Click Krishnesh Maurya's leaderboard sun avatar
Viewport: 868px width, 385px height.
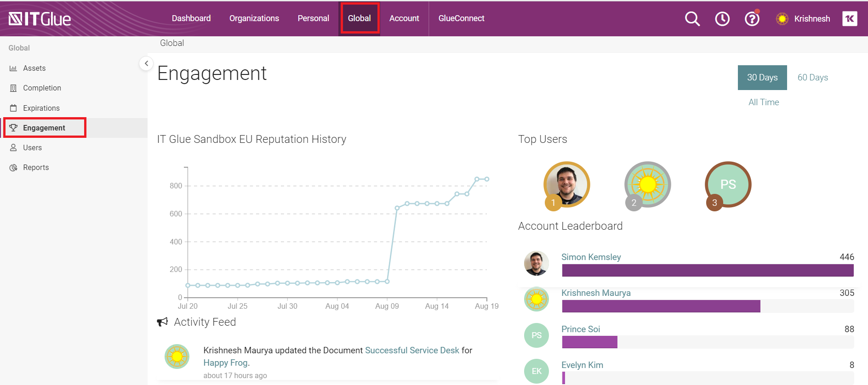tap(537, 299)
